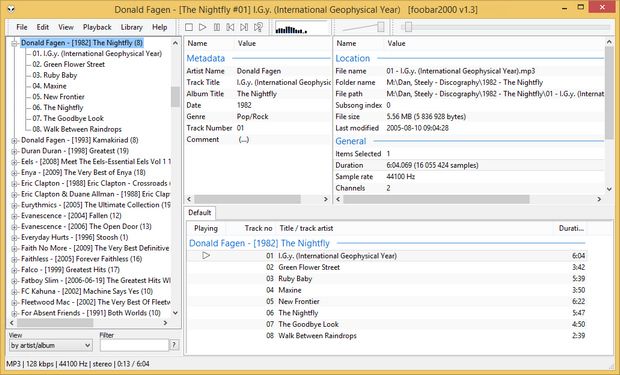Viewport: 620px width, 375px height.
Task: Expand Evanescence Fallen album
Action: pyautogui.click(x=14, y=216)
